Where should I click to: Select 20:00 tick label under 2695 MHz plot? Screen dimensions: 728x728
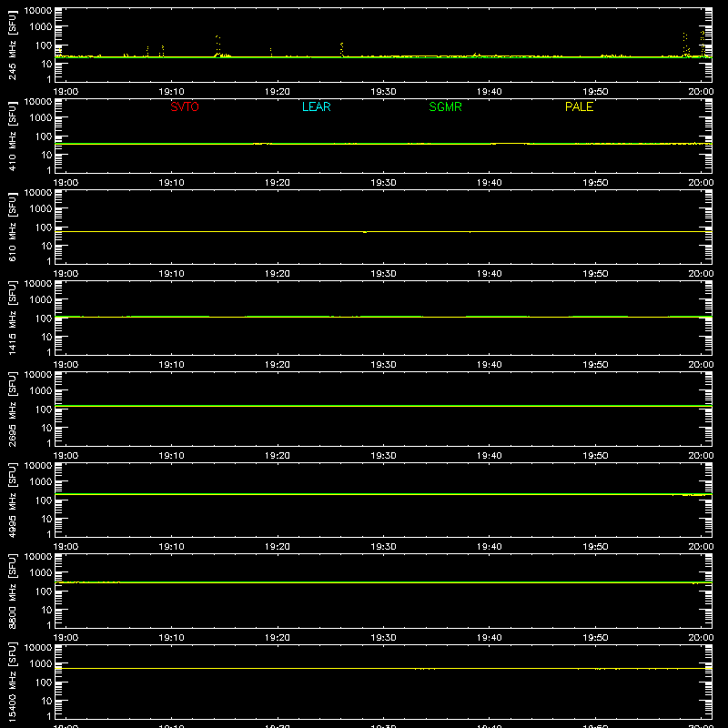pos(701,456)
